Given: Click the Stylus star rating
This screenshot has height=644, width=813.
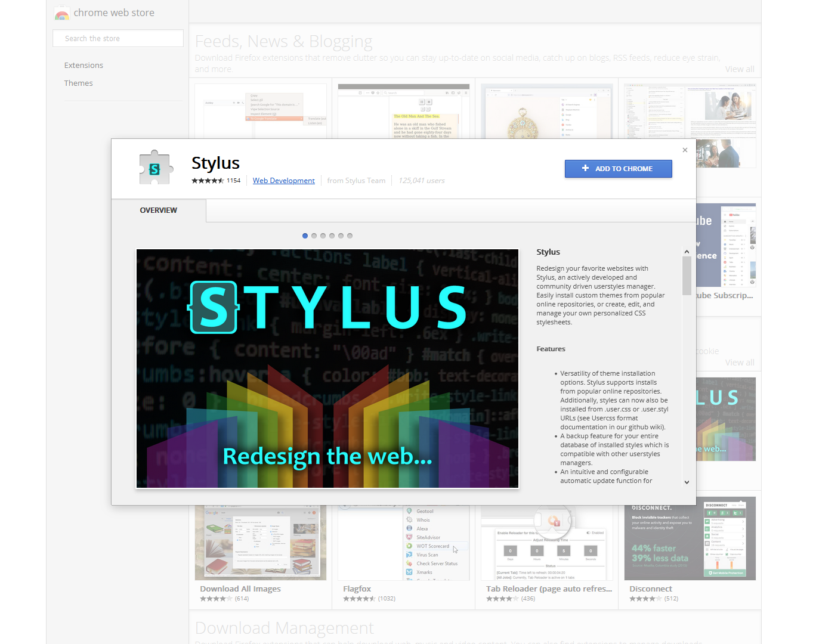Looking at the screenshot, I should (208, 181).
